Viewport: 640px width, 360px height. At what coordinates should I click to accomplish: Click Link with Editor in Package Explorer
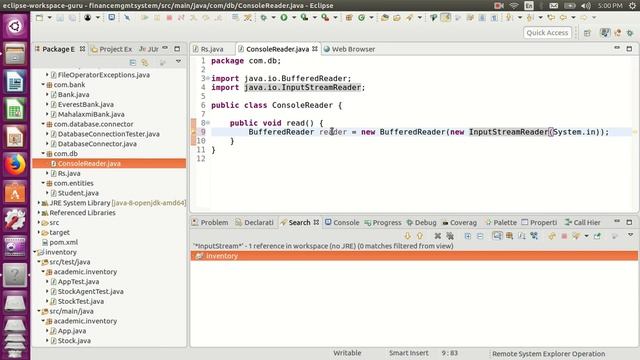pos(145,62)
